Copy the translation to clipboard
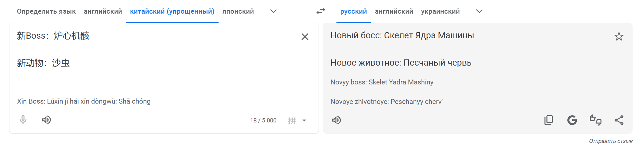This screenshot has height=151, width=644. click(549, 120)
